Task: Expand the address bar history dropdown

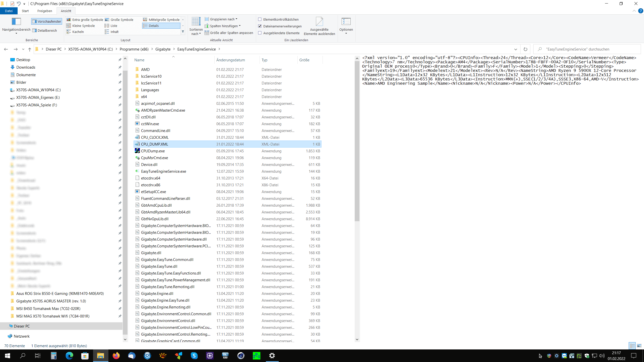Action: [x=516, y=49]
